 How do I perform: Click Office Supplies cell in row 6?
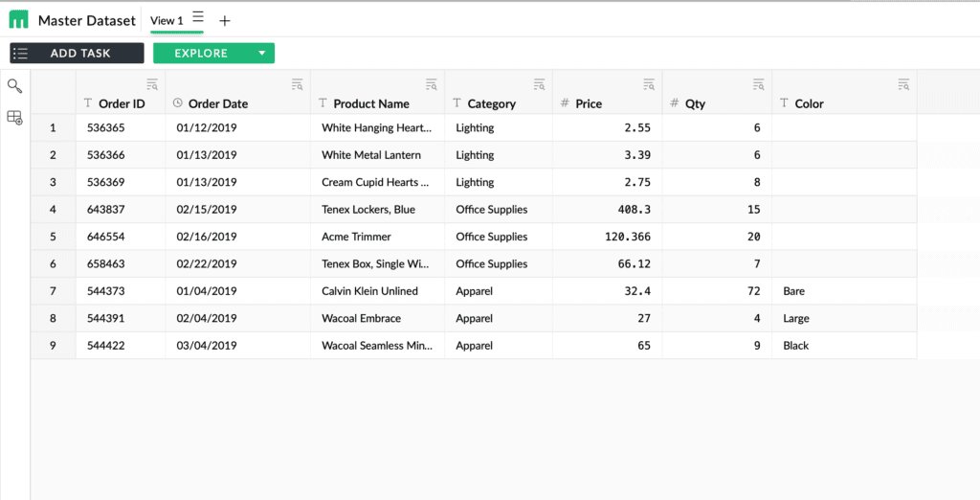pyautogui.click(x=498, y=263)
